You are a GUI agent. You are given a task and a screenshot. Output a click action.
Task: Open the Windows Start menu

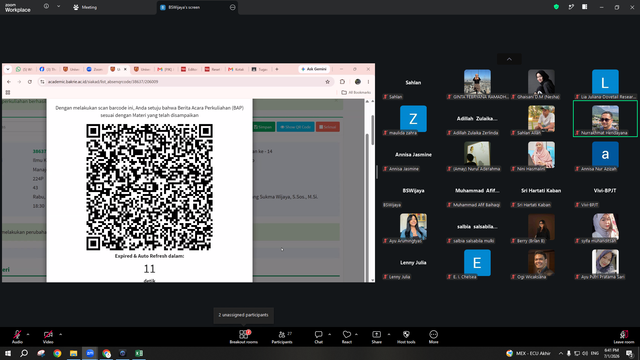click(8, 353)
